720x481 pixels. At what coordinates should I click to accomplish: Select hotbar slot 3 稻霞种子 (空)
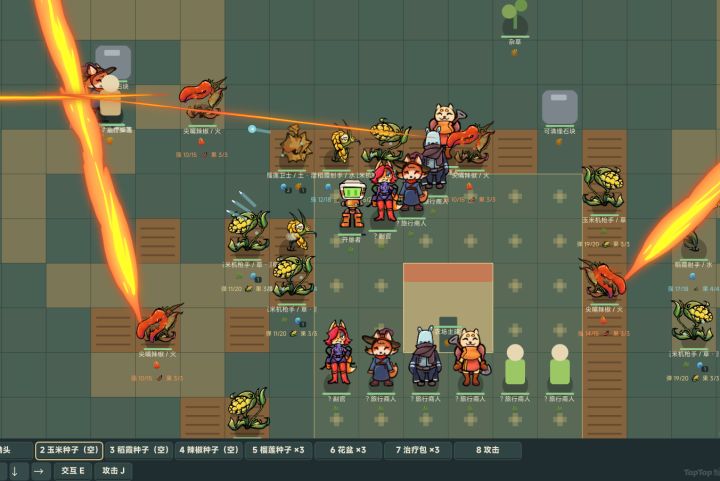(139, 450)
